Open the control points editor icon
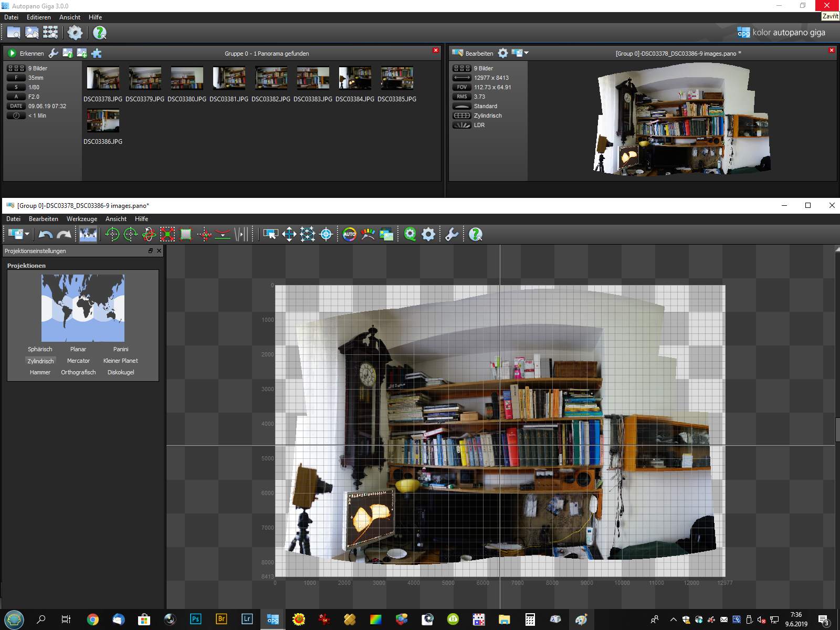The width and height of the screenshot is (840, 630). (x=308, y=235)
